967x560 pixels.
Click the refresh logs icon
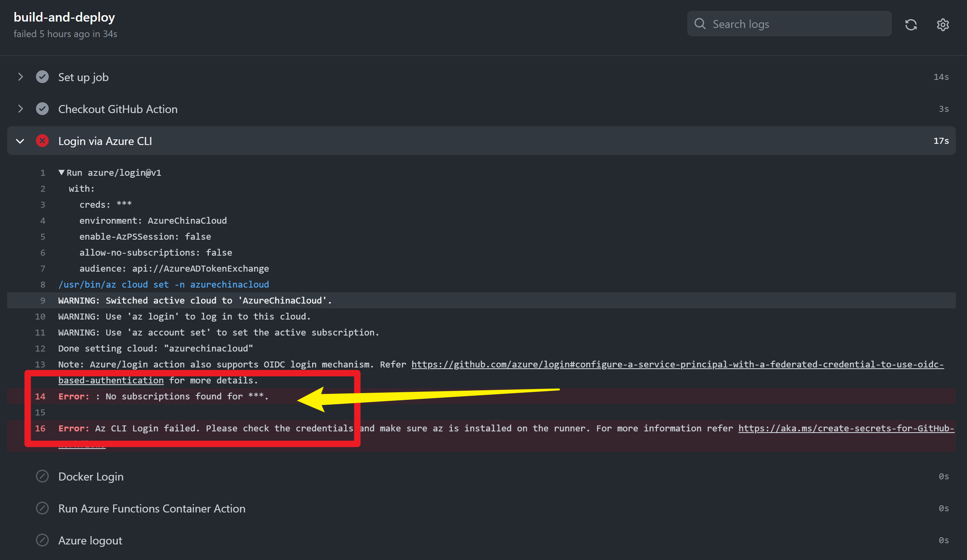click(911, 25)
